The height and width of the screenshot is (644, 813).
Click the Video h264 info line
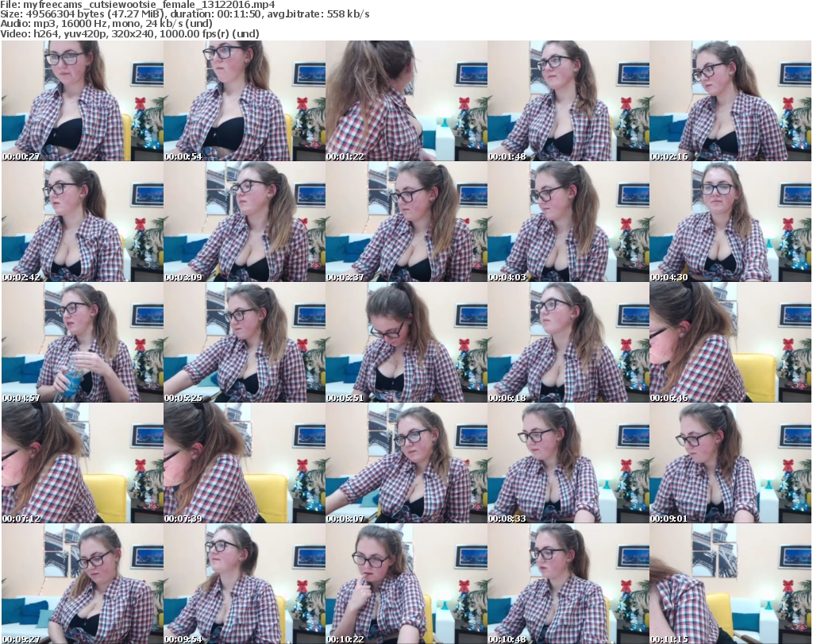pos(129,33)
